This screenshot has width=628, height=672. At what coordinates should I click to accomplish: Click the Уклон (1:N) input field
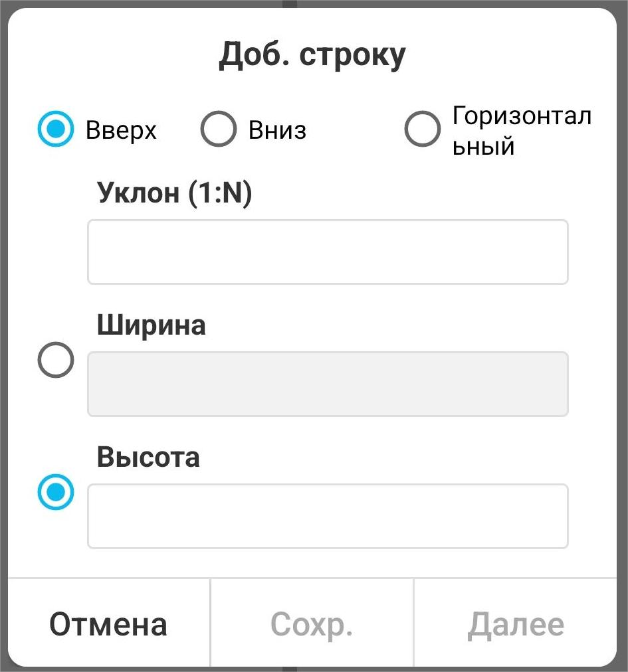point(328,252)
